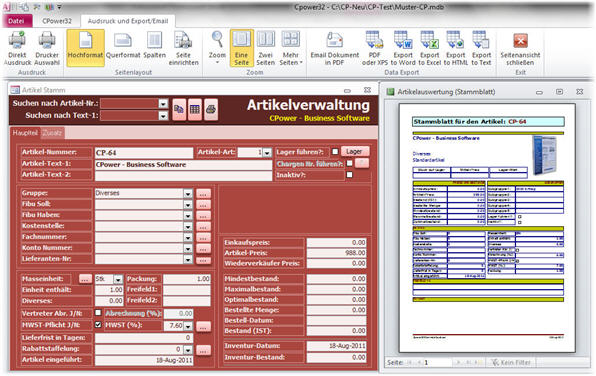
Task: Click Kein Filter in report status bar
Action: pyautogui.click(x=511, y=362)
